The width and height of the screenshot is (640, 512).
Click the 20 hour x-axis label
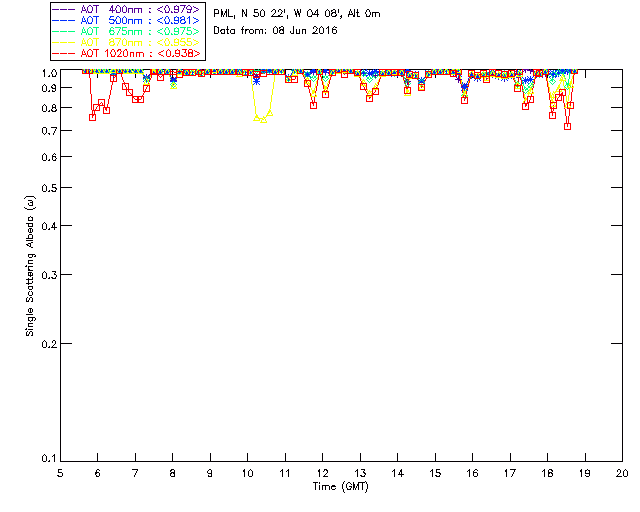point(622,473)
